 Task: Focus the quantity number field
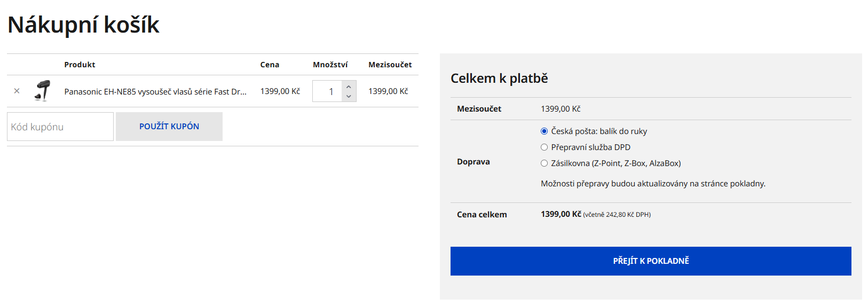click(328, 91)
